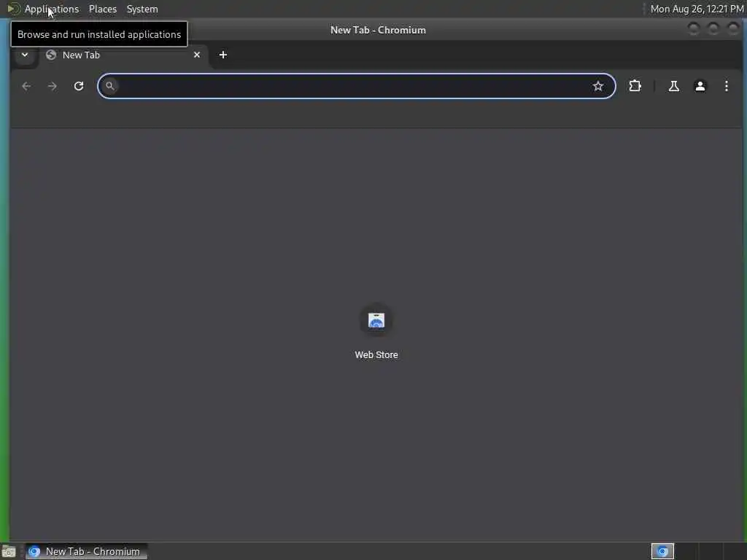Open the Extensions puzzle icon
This screenshot has width=747, height=560.
coord(635,86)
